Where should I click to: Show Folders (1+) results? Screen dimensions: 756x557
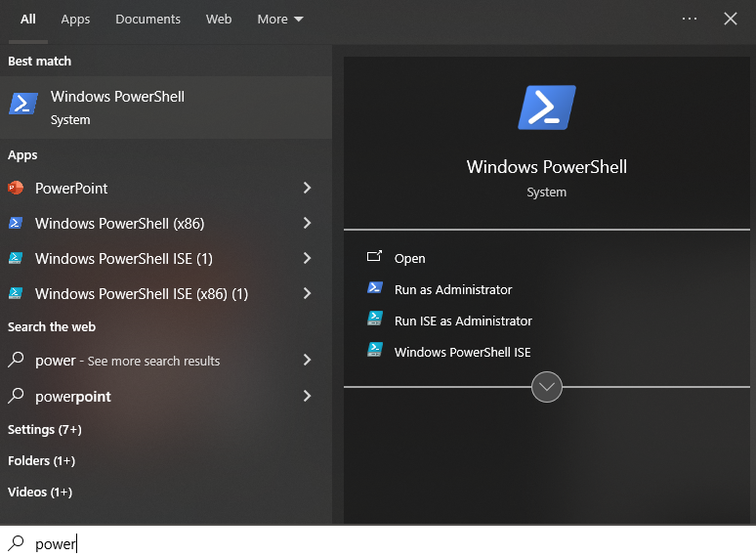tap(41, 460)
